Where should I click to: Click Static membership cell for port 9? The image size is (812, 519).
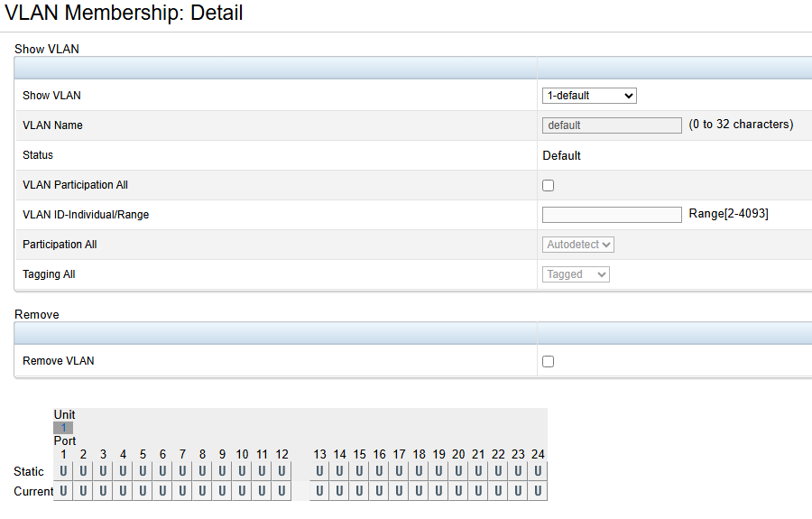pos(222,471)
